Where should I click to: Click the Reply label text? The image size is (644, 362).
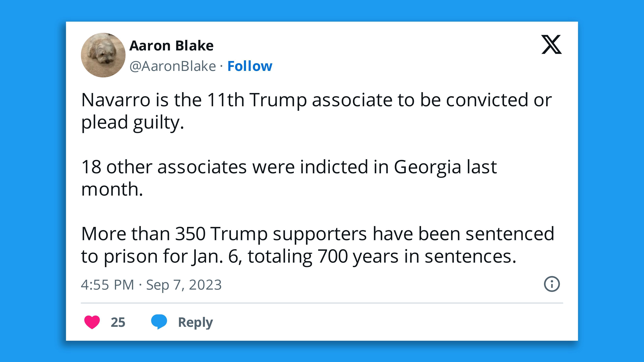coord(195,322)
